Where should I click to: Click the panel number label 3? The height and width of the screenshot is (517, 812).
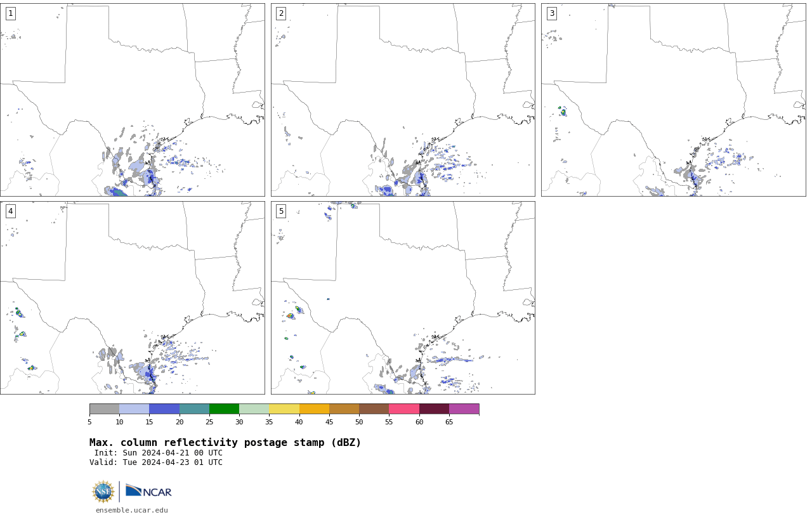click(551, 13)
